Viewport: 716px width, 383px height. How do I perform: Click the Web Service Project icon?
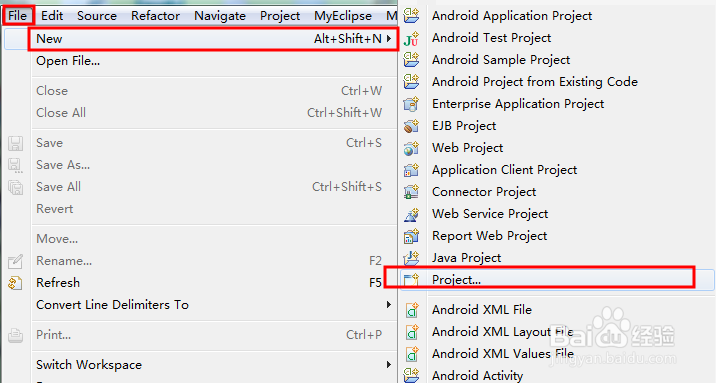411,214
